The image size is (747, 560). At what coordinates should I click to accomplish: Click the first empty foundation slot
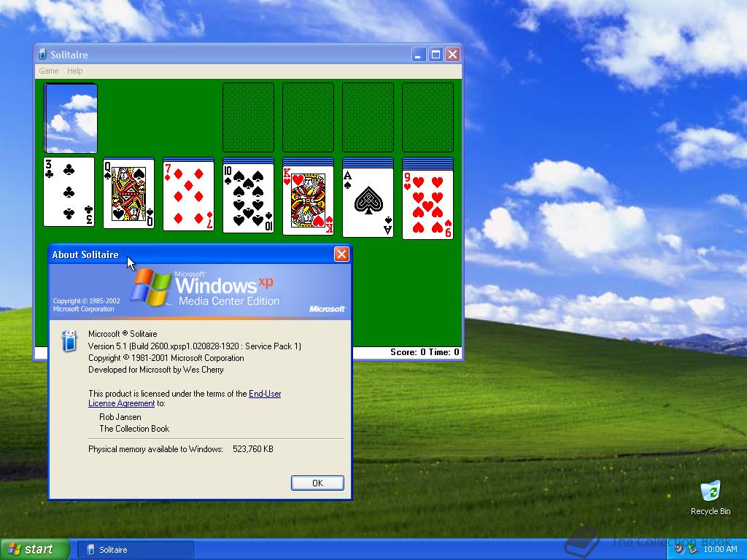pyautogui.click(x=248, y=117)
